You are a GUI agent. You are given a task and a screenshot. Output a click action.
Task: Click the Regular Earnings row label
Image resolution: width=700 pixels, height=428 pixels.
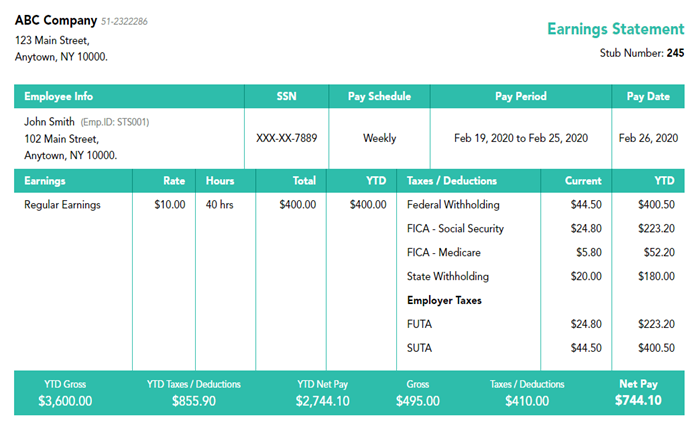pyautogui.click(x=62, y=205)
